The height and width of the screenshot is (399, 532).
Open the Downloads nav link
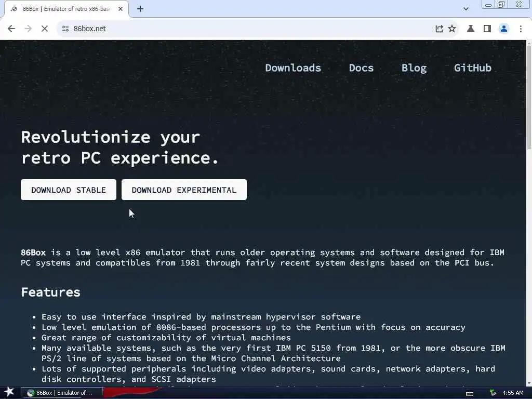pos(293,68)
